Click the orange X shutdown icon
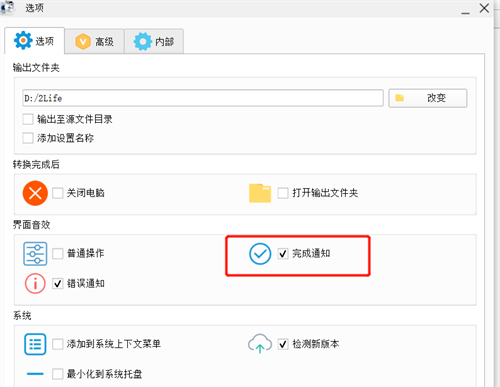Viewport: 500px width, 387px height. pyautogui.click(x=35, y=193)
